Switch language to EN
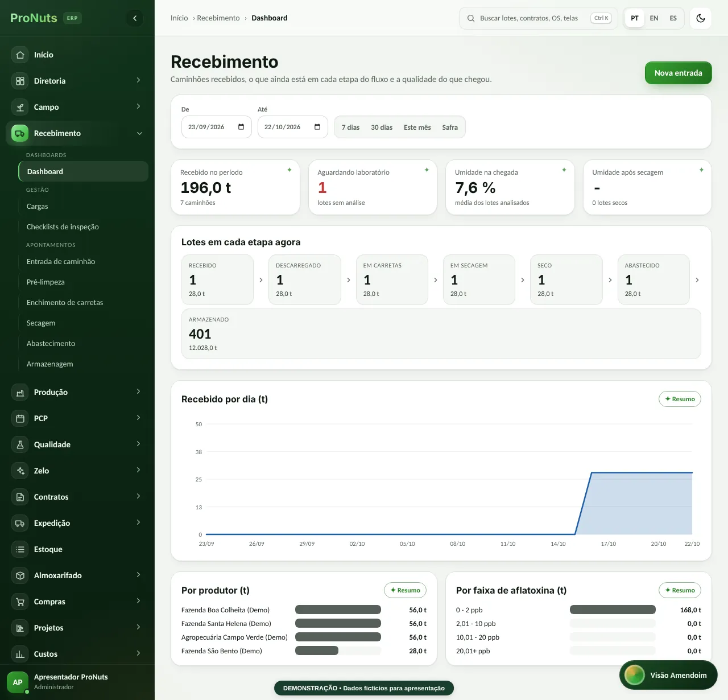 pos(654,18)
